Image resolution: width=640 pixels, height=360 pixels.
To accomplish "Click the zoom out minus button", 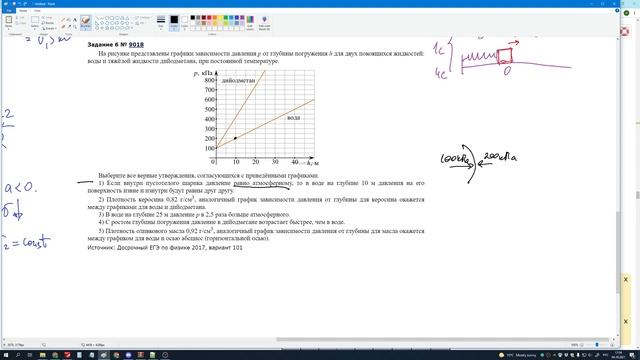I will [583, 345].
